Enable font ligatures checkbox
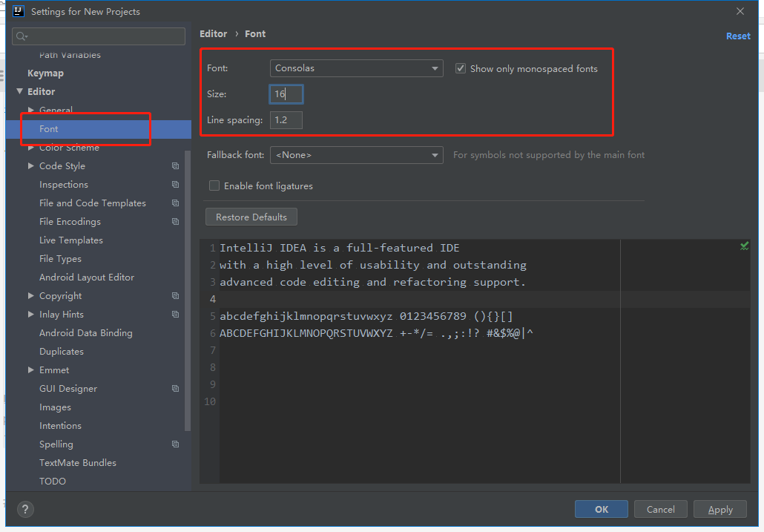764x532 pixels. (x=214, y=185)
